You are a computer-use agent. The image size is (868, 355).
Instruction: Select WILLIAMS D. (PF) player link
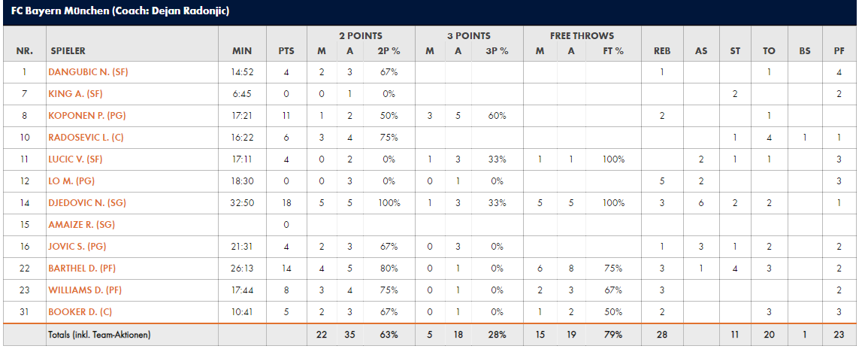84,290
